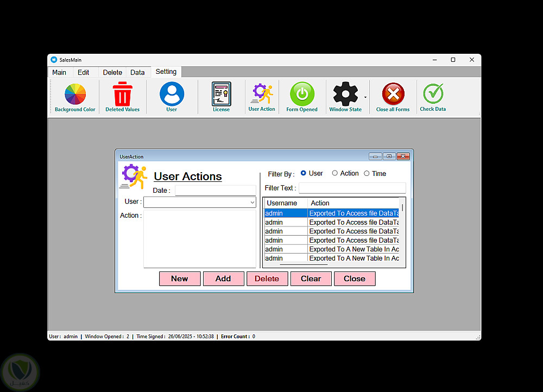Screen dimensions: 543x392
Task: Open the Edit menu tab
Action: [x=83, y=72]
